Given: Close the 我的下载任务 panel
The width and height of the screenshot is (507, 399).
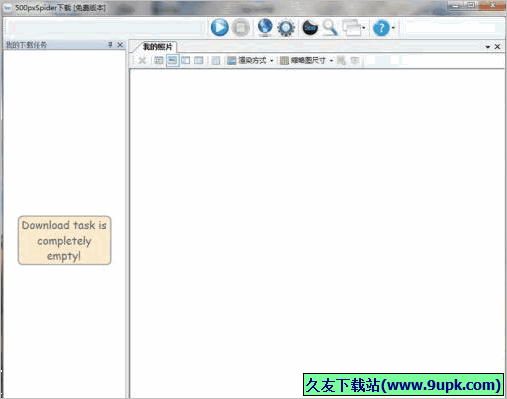Looking at the screenshot, I should point(120,45).
